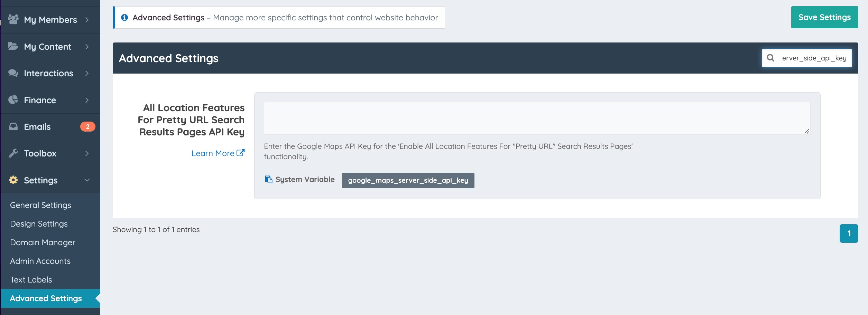Viewport: 868px width, 315px height.
Task: Expand the Interactions chevron
Action: (x=87, y=73)
